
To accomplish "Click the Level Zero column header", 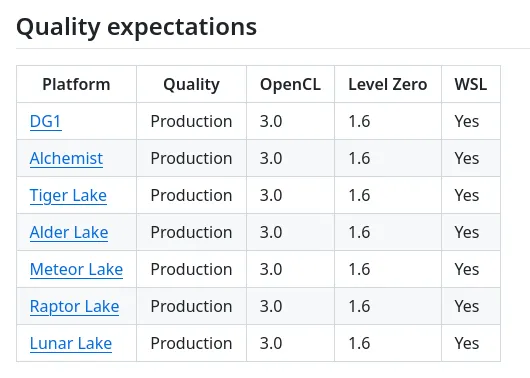I will click(388, 84).
